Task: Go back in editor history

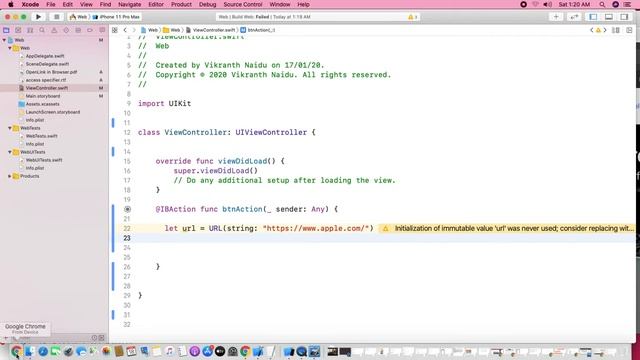Action: click(x=125, y=30)
